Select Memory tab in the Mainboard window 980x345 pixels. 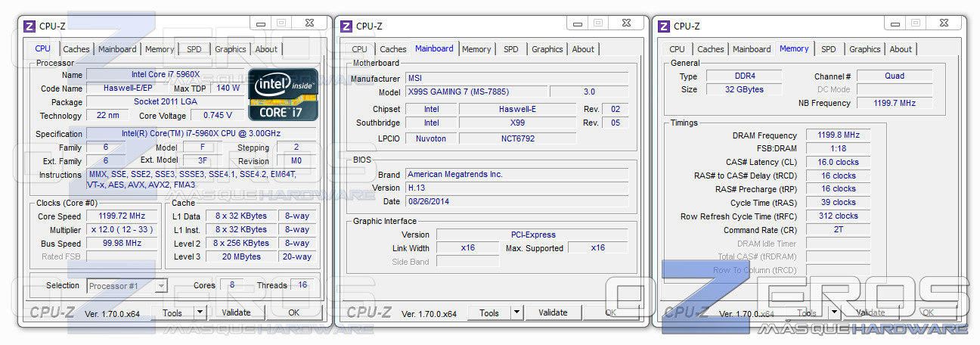(x=476, y=49)
